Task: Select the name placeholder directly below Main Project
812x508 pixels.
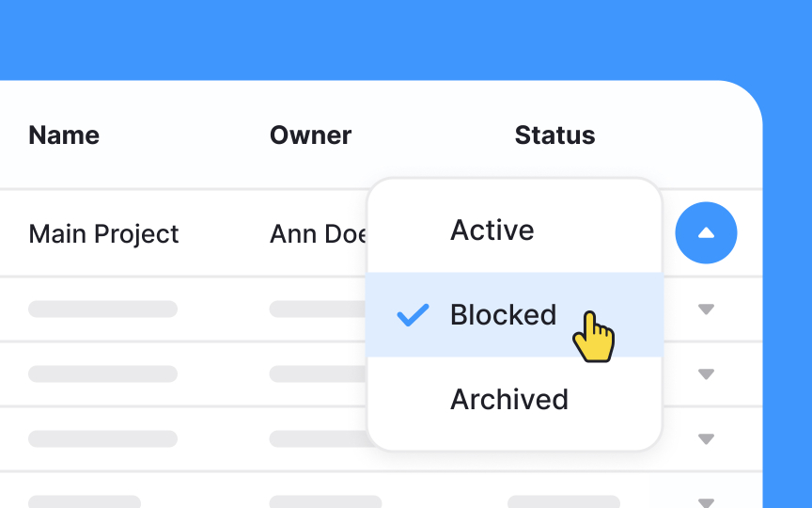Action: pos(102,309)
